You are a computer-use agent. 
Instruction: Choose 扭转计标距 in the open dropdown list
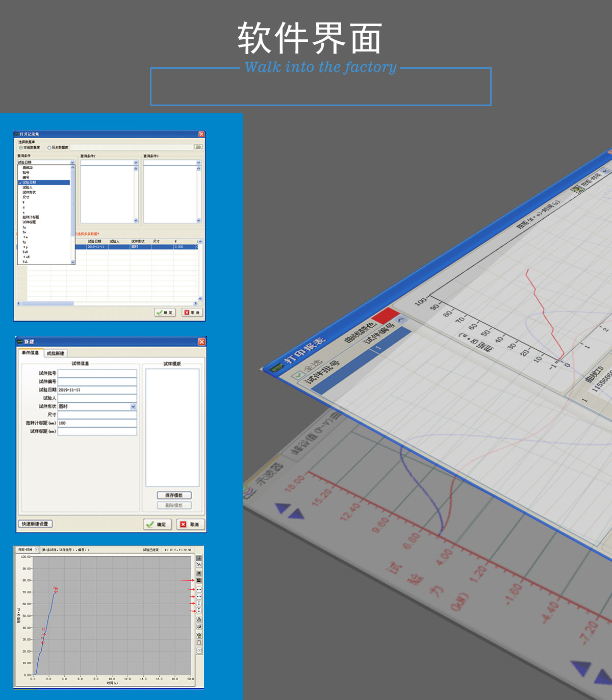click(x=31, y=217)
